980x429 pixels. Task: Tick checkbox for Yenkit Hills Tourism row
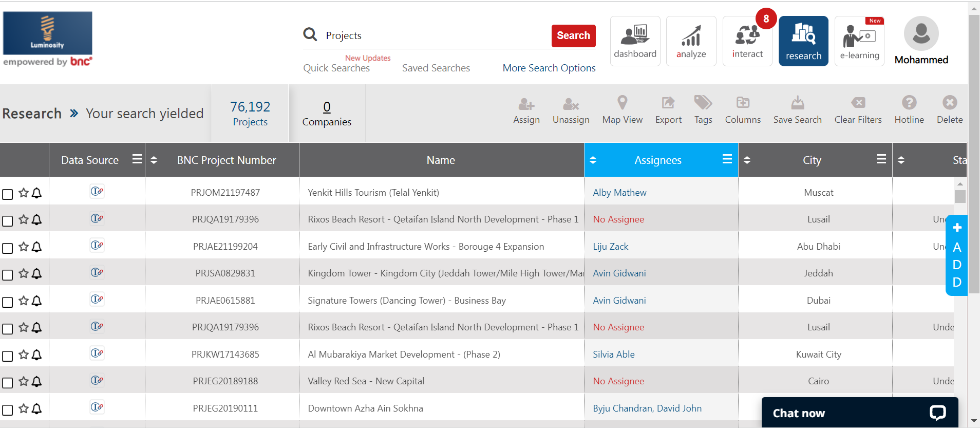point(7,194)
